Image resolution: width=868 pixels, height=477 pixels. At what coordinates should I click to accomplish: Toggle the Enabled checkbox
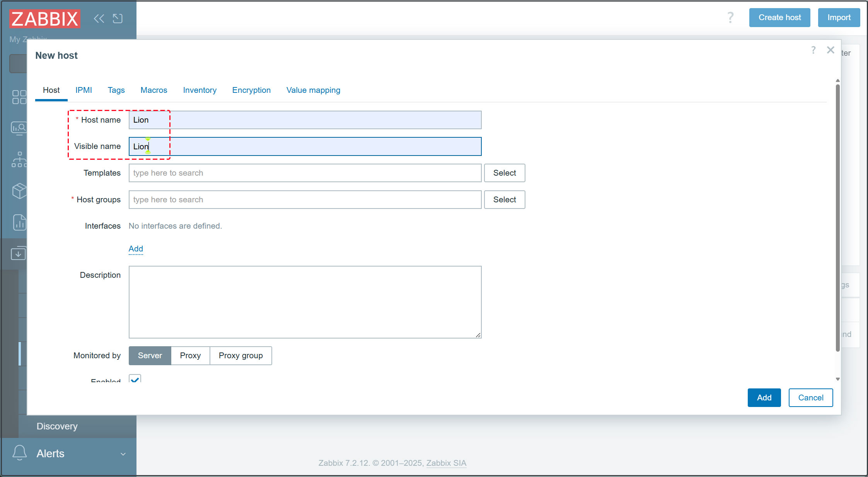(x=135, y=379)
